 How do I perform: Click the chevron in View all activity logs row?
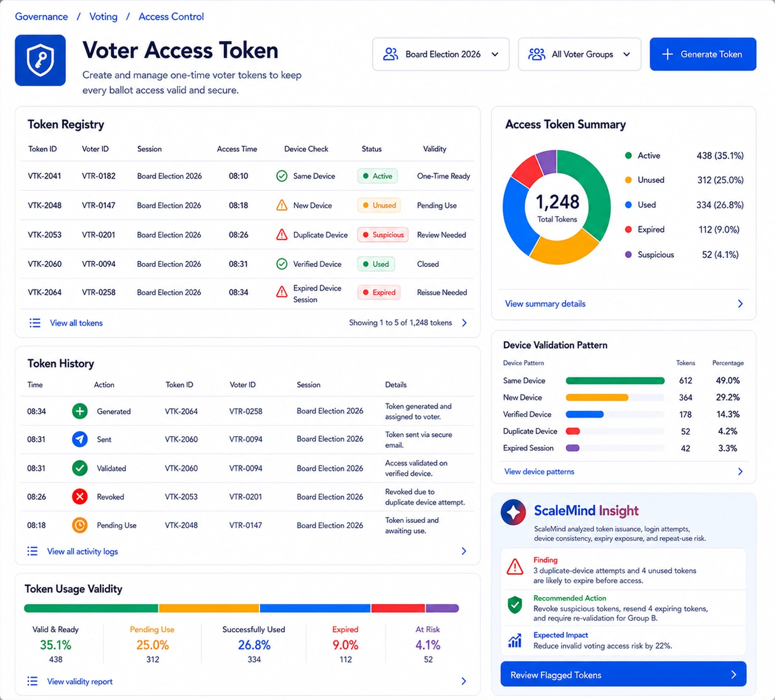[464, 551]
